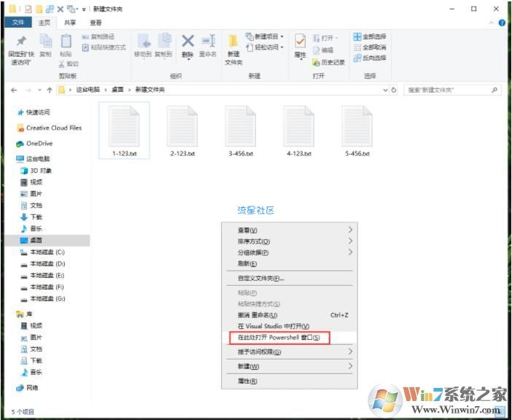
Task: Click the Creative Cloud Files sidebar item
Action: click(x=49, y=128)
